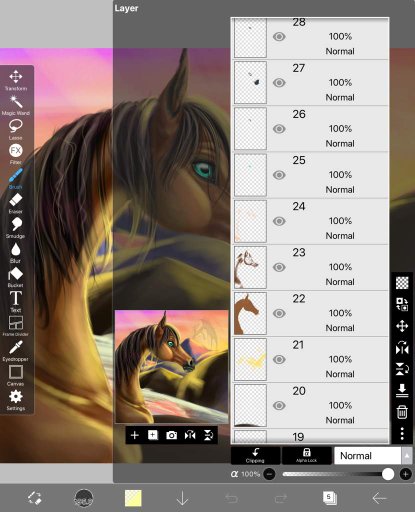Tap the Alpha Lock button
This screenshot has width=415, height=512.
tap(307, 456)
